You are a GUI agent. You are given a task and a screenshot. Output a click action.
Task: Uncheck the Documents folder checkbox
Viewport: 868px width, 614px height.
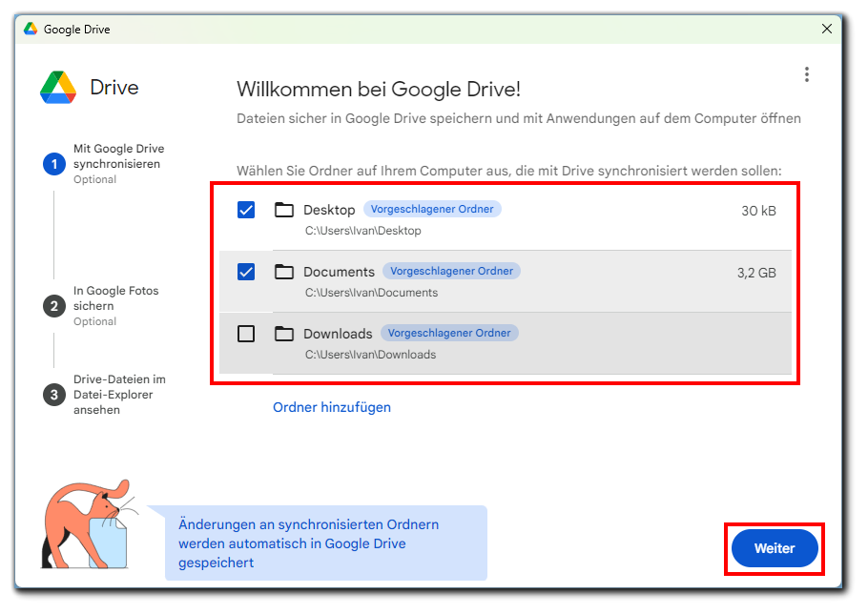coord(246,272)
